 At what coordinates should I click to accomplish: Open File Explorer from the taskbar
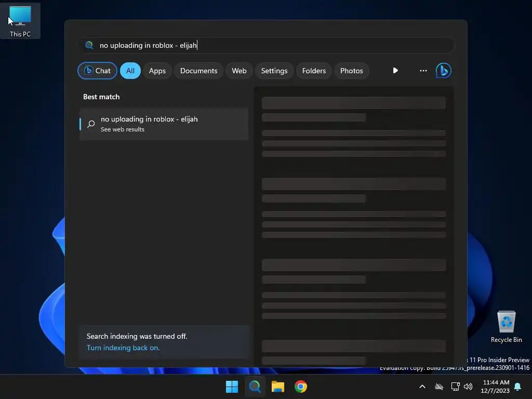click(x=277, y=387)
